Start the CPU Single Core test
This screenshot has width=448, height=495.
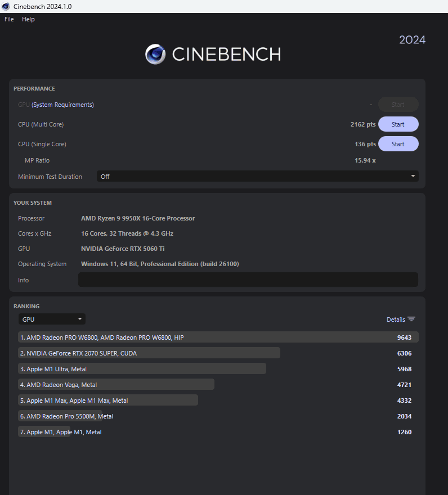click(398, 144)
